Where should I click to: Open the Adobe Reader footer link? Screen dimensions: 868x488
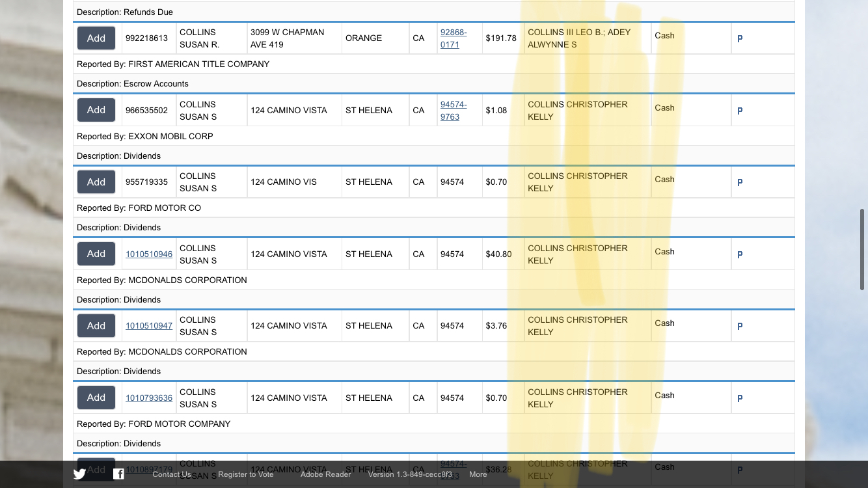tap(325, 474)
